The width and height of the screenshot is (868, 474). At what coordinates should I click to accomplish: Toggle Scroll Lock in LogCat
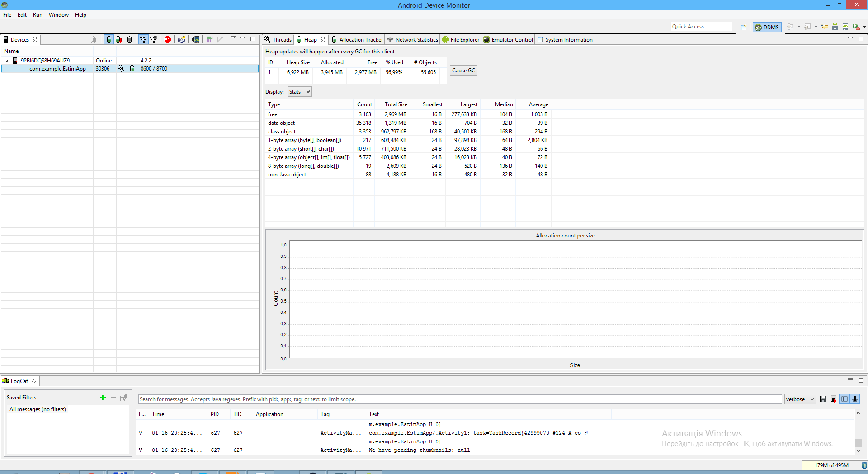point(855,399)
